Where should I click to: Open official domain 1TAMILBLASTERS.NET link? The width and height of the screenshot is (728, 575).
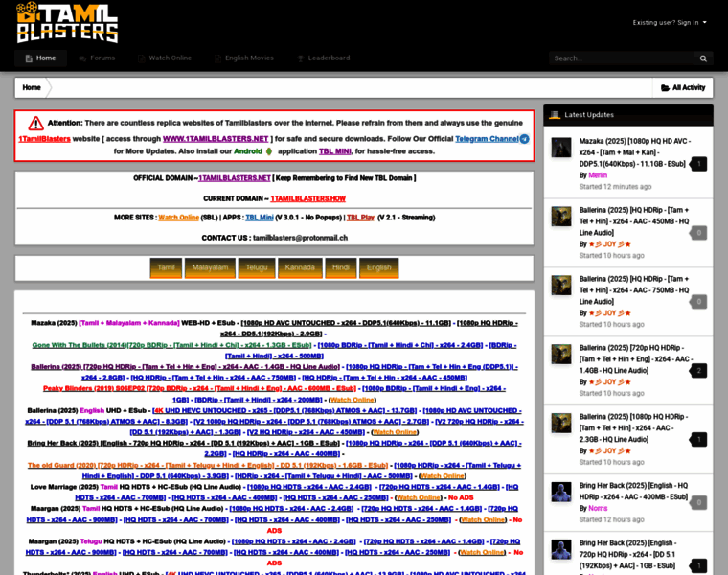pos(235,178)
